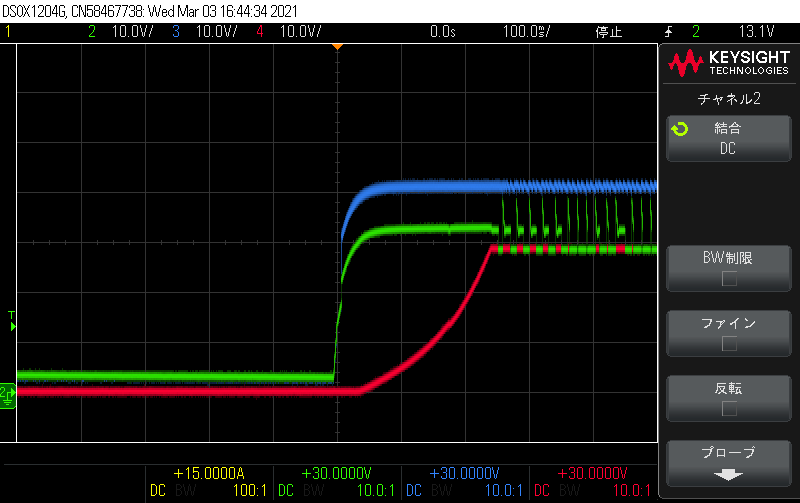The image size is (800, 503).
Task: Click the 100.0 time per division value
Action: click(x=526, y=32)
